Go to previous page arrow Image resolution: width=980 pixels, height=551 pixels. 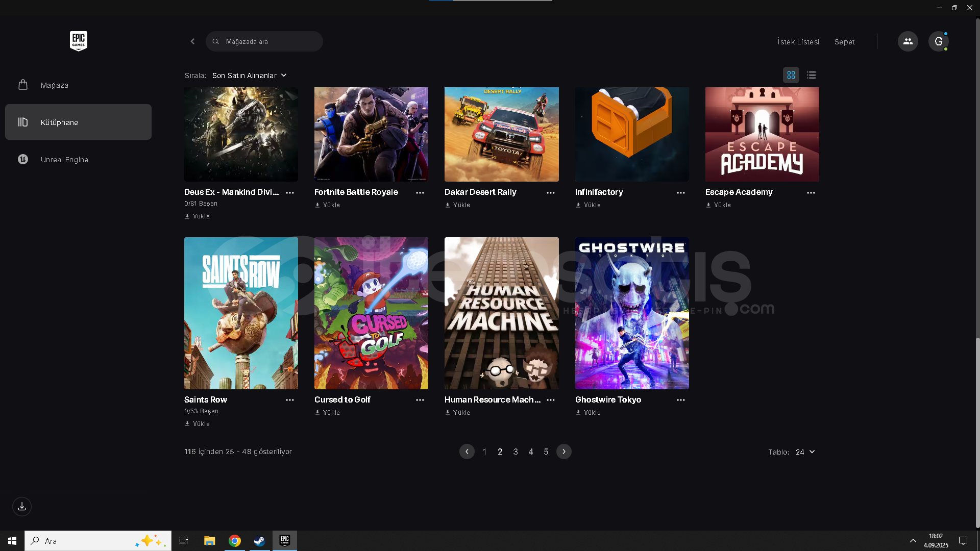point(467,452)
